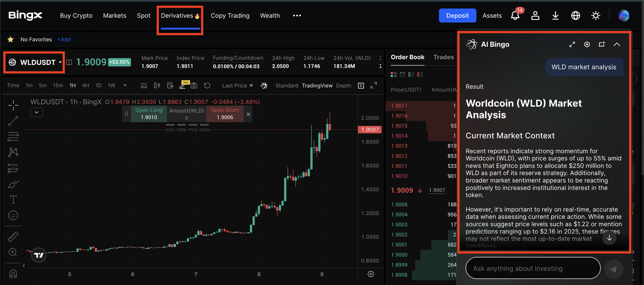Open the chart order settings icon
Viewport: 644px width, 285px height.
tap(170, 85)
